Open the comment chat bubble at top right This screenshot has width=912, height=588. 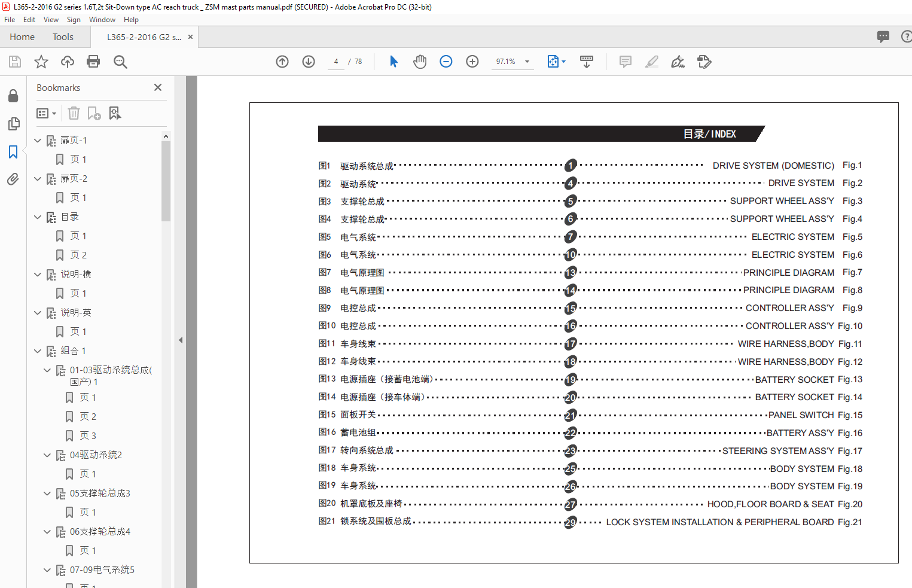click(x=883, y=36)
